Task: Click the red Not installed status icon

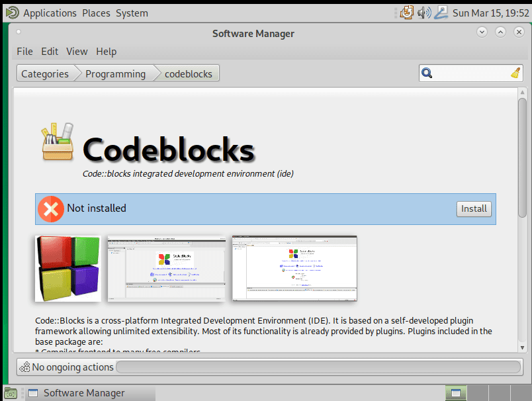Action: [x=51, y=209]
